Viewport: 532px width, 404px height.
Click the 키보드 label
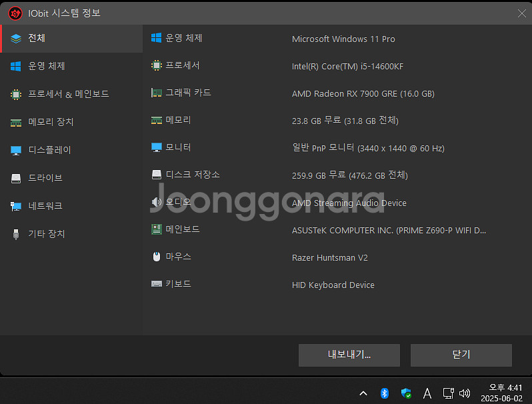[178, 284]
